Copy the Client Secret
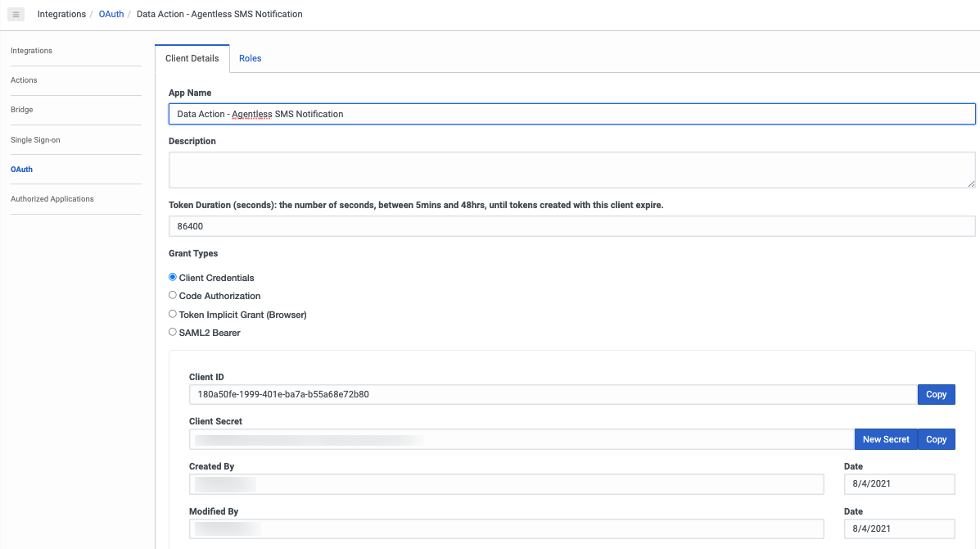980x549 pixels. [936, 438]
